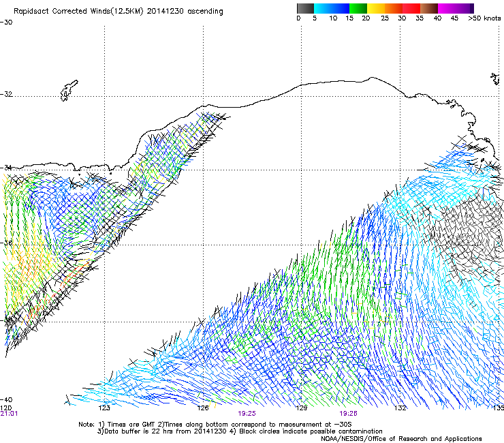Click the '45' legend scale label
This screenshot has height=443, width=504.
click(454, 18)
